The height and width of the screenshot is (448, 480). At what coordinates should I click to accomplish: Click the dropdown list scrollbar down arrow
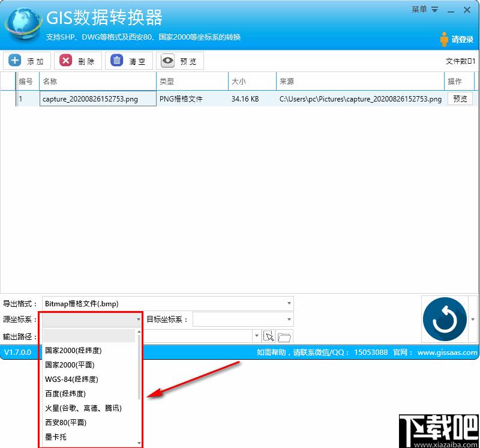[139, 443]
